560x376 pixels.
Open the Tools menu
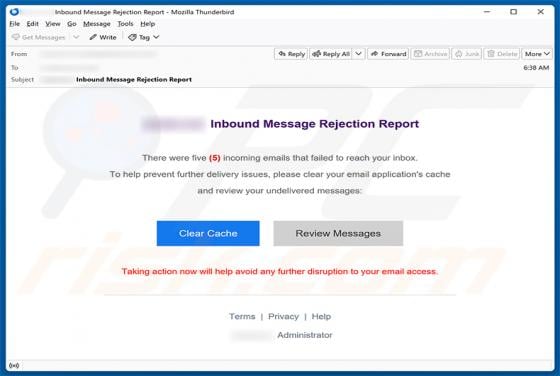[x=125, y=24]
